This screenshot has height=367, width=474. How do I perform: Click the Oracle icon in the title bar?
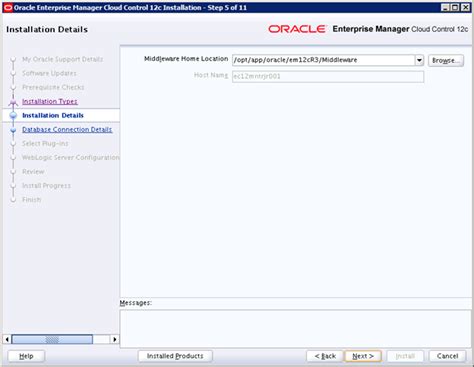coord(8,7)
